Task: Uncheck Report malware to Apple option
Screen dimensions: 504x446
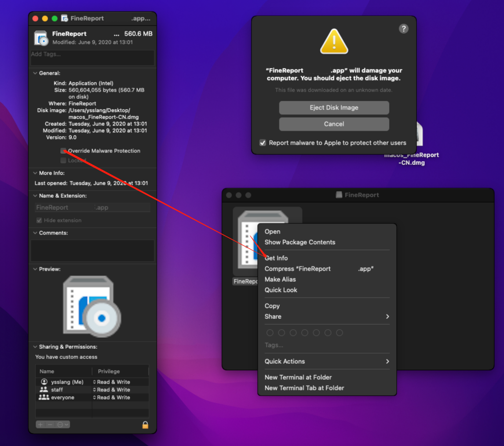Action: (263, 142)
